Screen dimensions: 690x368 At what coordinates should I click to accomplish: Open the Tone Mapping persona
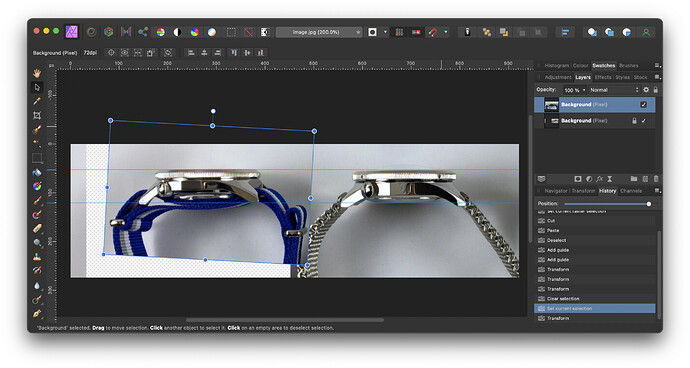click(x=126, y=32)
